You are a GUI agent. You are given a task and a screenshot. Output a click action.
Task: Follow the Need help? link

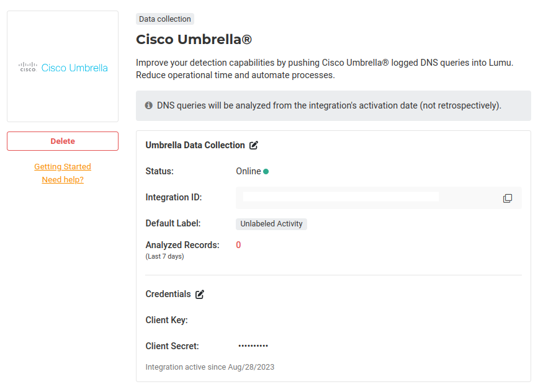pyautogui.click(x=63, y=180)
